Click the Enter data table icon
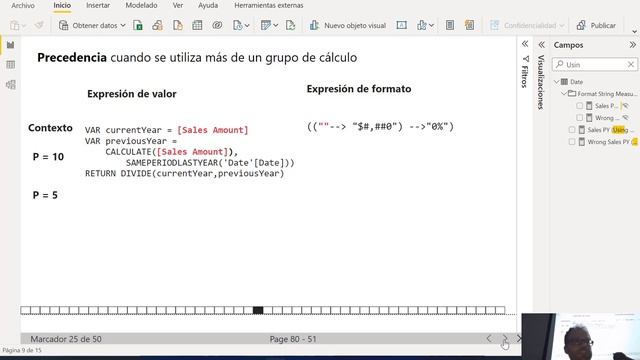The width and height of the screenshot is (640, 360). (x=197, y=25)
